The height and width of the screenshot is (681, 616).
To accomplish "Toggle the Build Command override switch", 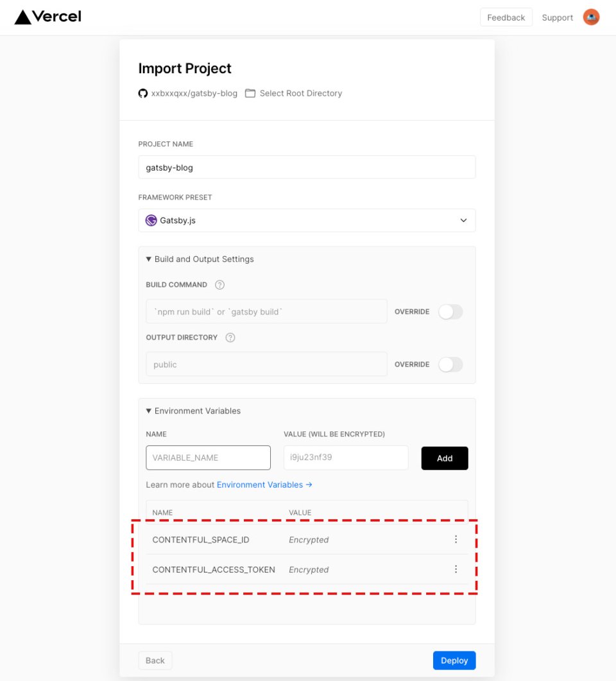I will [x=450, y=312].
